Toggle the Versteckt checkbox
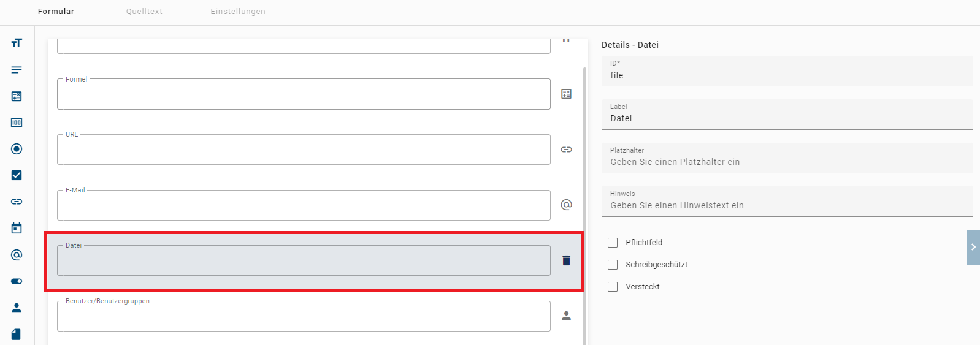The height and width of the screenshot is (345, 980). [613, 287]
